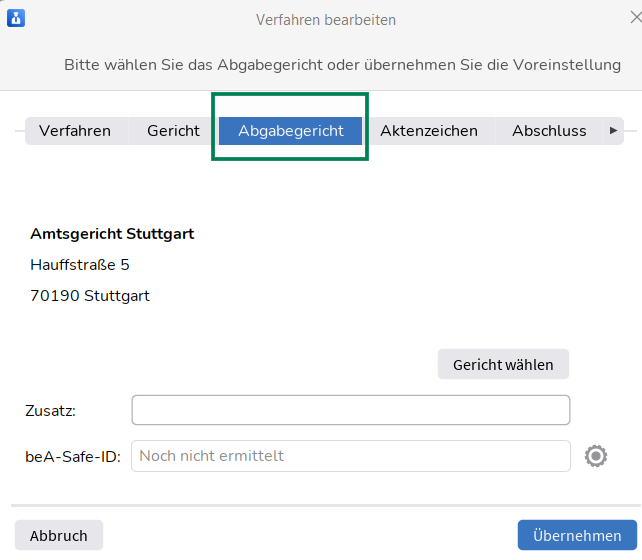Click the 70190 Stuttgart postal line

click(90, 296)
